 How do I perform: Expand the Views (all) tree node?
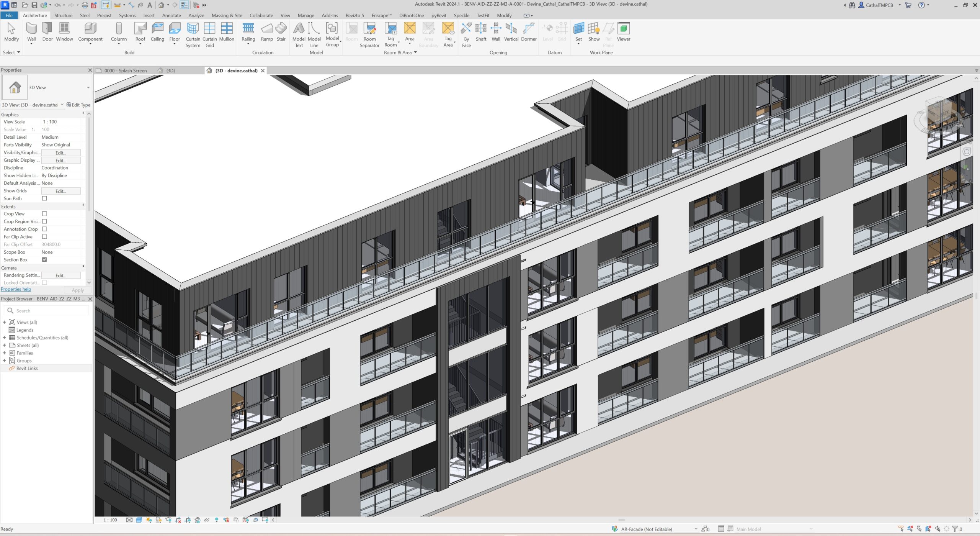[5, 322]
